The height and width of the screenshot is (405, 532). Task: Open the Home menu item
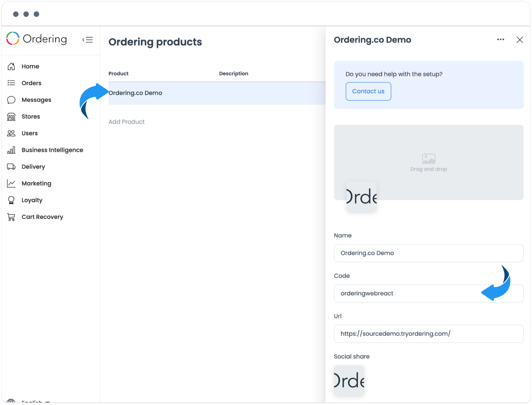[x=30, y=66]
